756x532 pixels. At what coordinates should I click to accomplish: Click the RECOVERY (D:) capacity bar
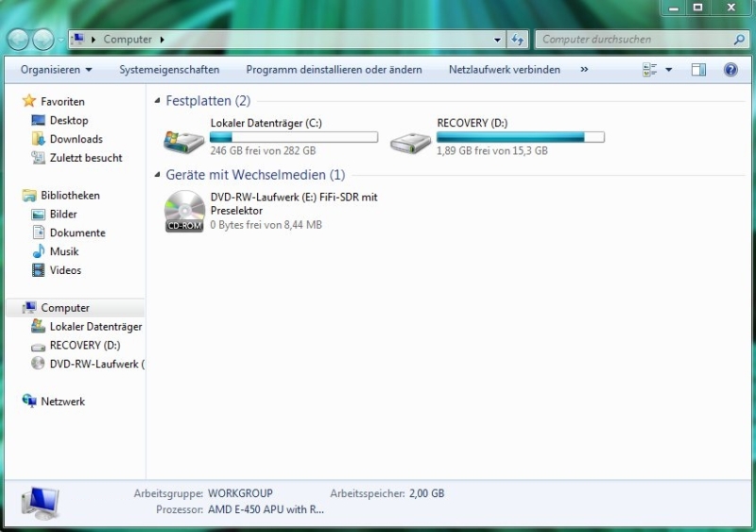(520, 137)
